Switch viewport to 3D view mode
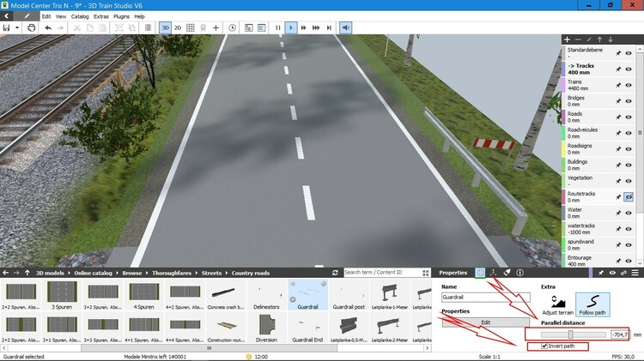 (164, 27)
